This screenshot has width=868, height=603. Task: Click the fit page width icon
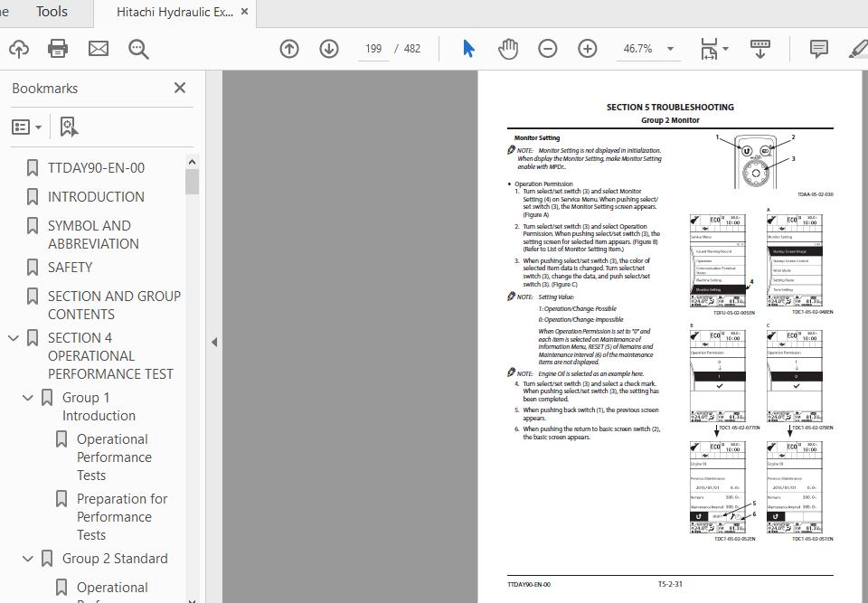coord(709,49)
